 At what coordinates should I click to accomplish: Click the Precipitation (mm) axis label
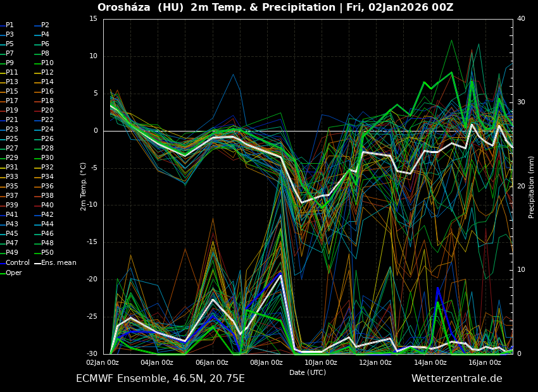pos(532,187)
